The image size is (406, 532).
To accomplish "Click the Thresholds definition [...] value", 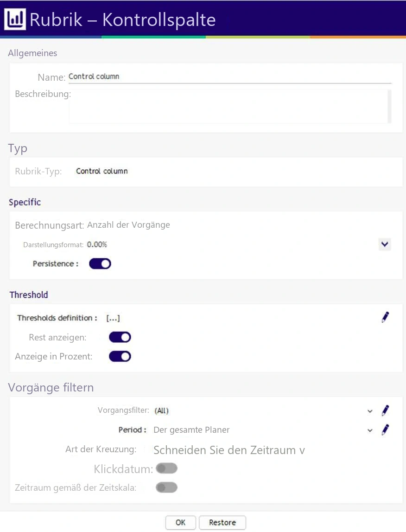I will [x=113, y=318].
